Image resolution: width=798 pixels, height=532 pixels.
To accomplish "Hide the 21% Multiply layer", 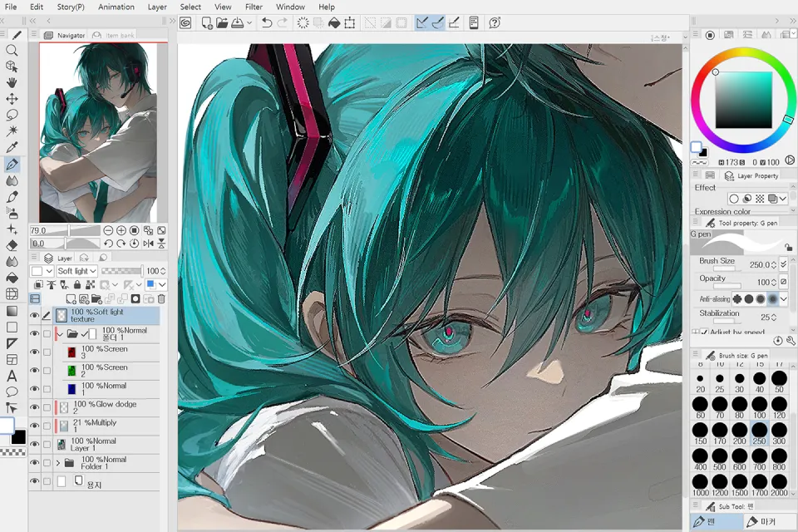I will pos(34,426).
